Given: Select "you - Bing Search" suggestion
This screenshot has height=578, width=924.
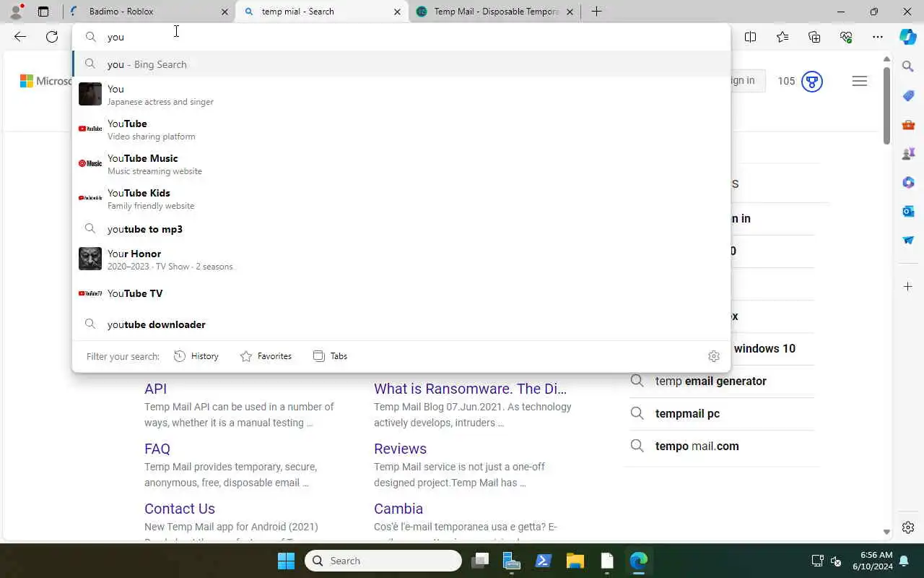Looking at the screenshot, I should (401, 64).
